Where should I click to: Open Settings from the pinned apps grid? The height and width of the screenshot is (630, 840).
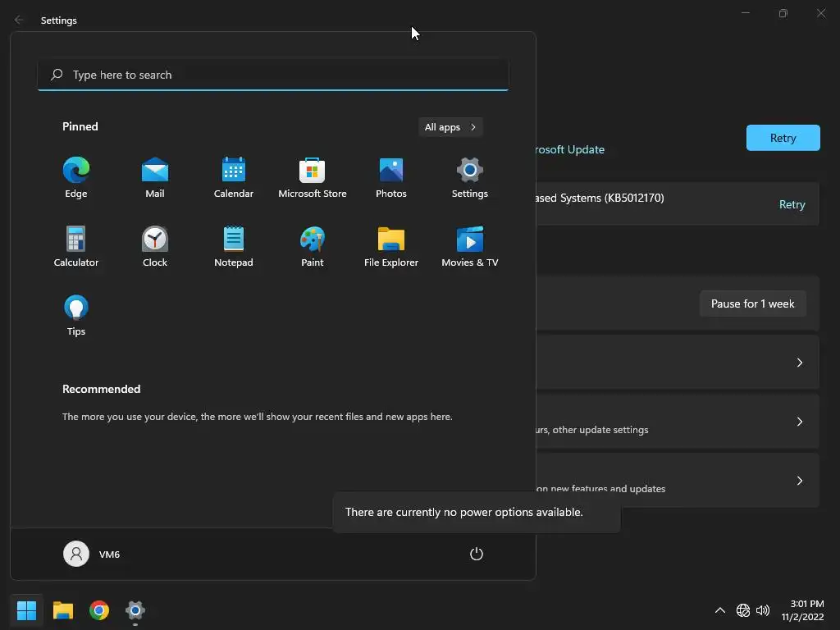470,177
